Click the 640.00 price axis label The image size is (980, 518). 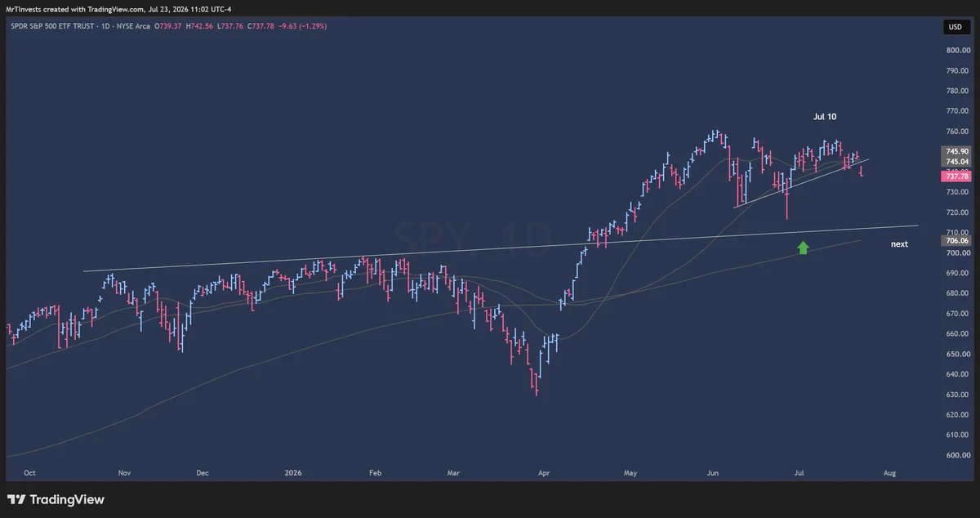point(958,375)
